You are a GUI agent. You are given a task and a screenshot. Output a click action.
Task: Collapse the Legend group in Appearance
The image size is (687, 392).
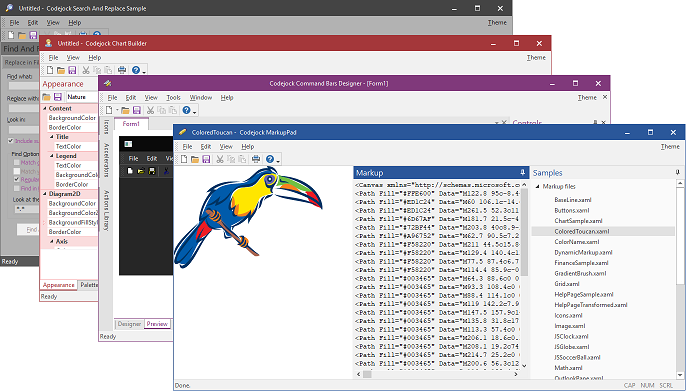(x=52, y=156)
